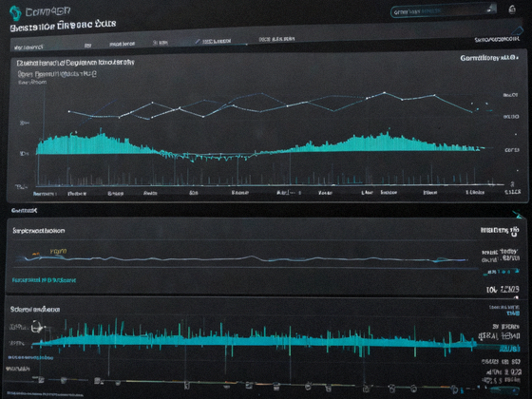Switch to the rightmost tab in tab bar
Screen dimensions: 532x399
(276, 39)
